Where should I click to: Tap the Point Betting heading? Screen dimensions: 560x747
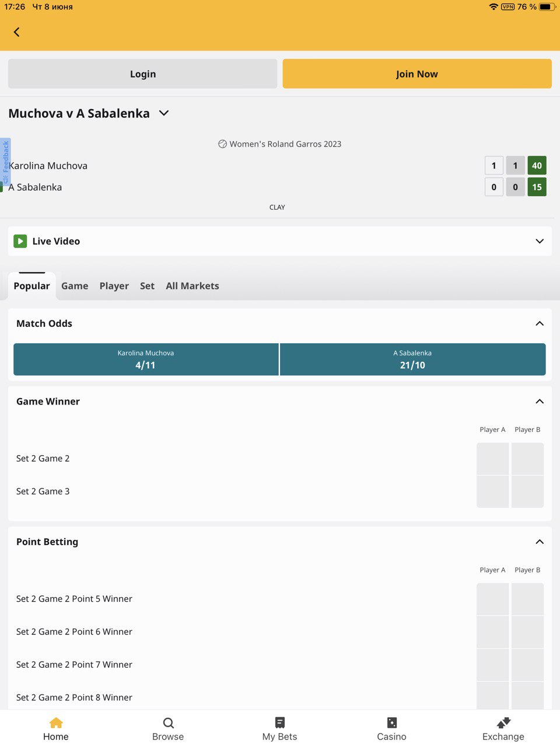47,542
